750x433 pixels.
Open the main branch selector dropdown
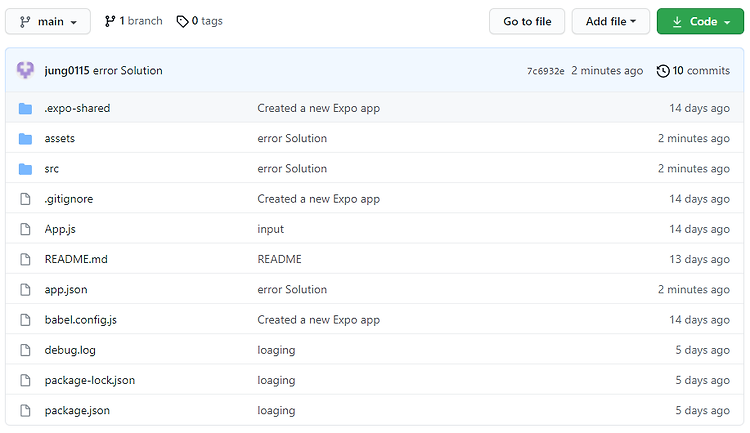tap(48, 22)
